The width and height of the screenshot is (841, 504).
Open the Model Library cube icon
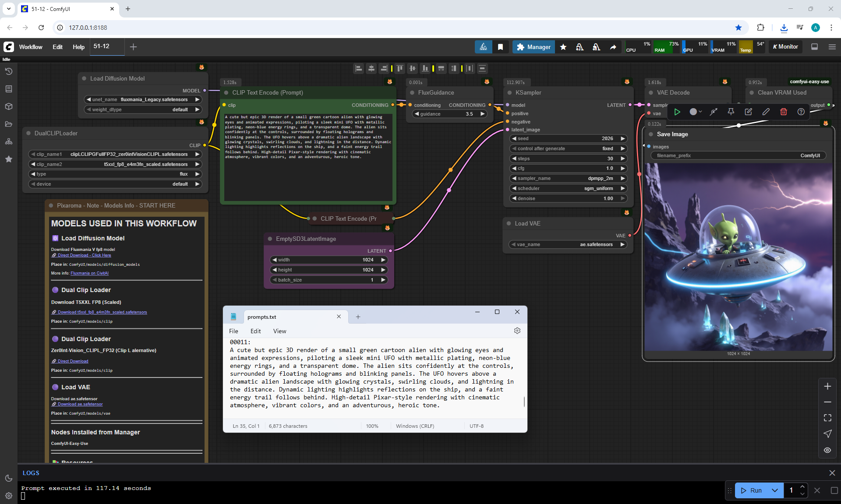(x=9, y=106)
